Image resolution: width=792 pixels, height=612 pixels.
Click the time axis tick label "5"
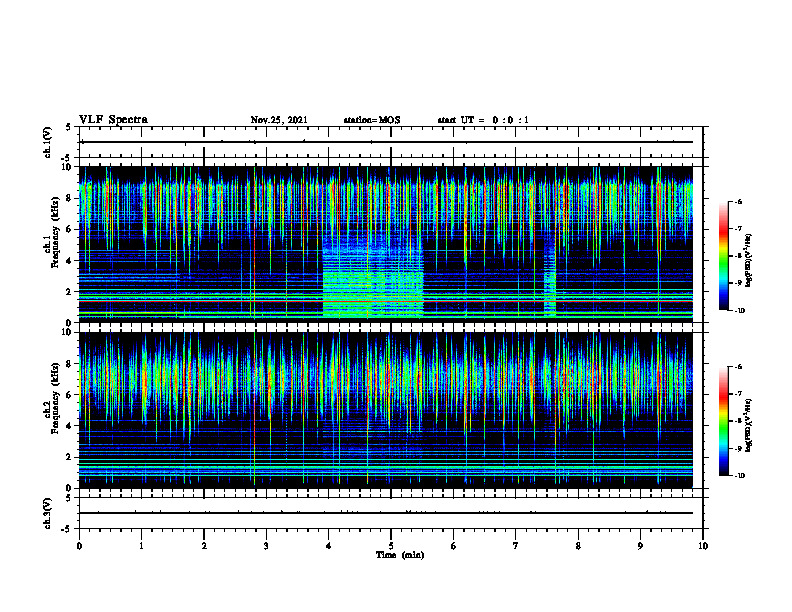391,546
